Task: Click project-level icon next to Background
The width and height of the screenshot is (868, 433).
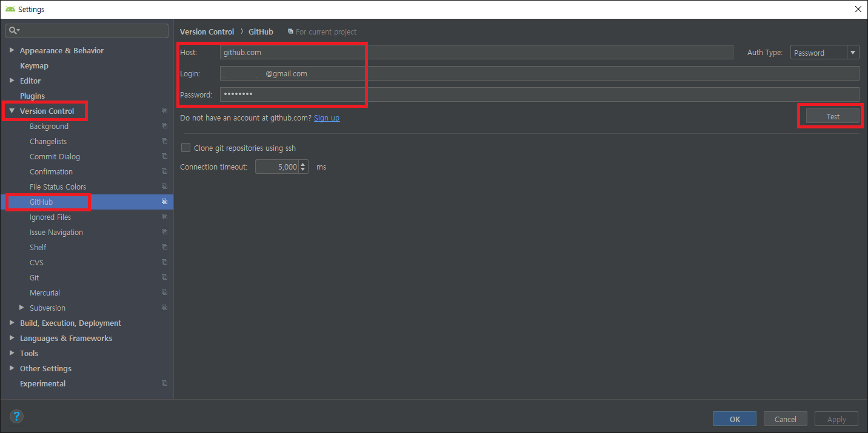Action: [164, 126]
